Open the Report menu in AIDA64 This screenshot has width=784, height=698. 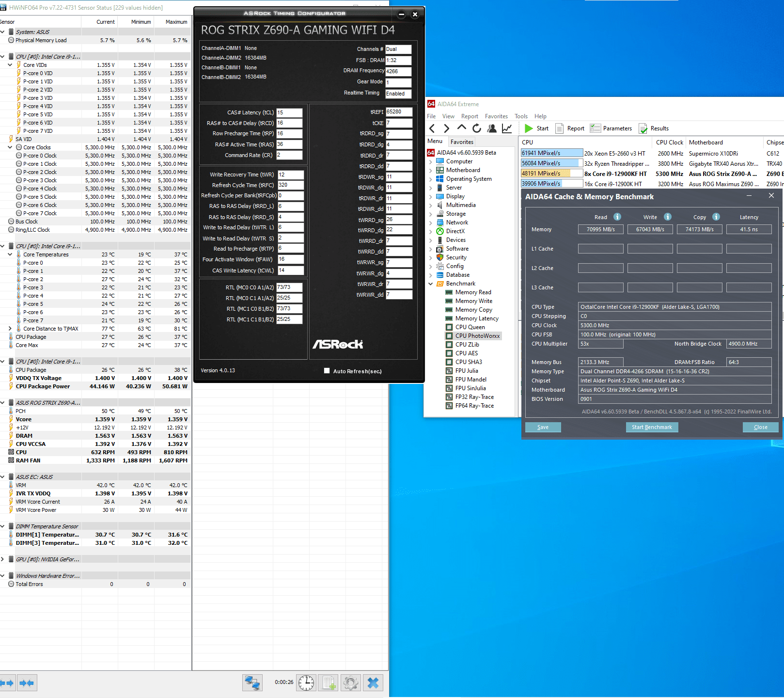click(470, 116)
